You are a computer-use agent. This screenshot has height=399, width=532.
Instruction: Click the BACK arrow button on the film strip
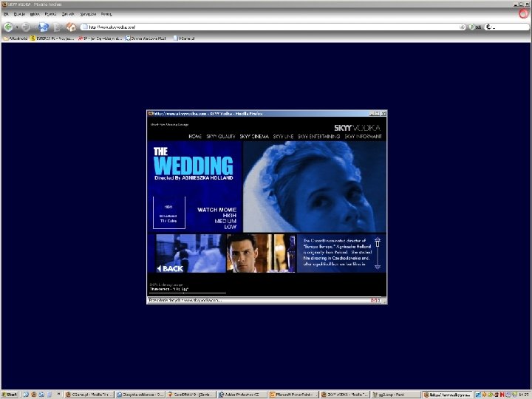point(171,269)
